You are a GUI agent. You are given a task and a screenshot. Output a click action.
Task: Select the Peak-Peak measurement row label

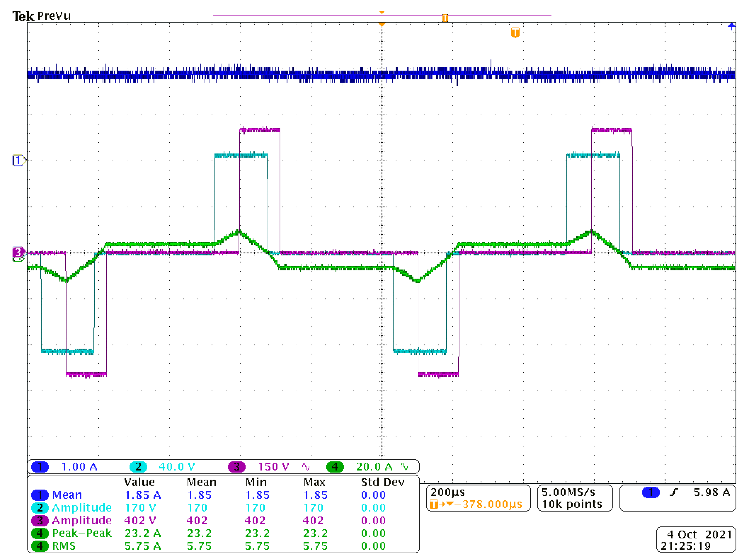click(x=82, y=533)
